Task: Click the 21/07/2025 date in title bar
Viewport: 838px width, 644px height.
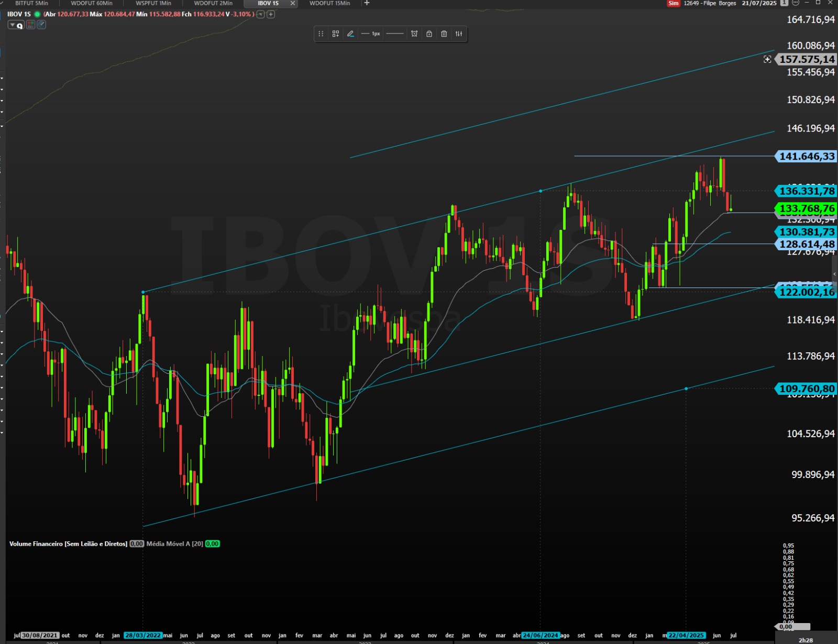Action: point(759,3)
